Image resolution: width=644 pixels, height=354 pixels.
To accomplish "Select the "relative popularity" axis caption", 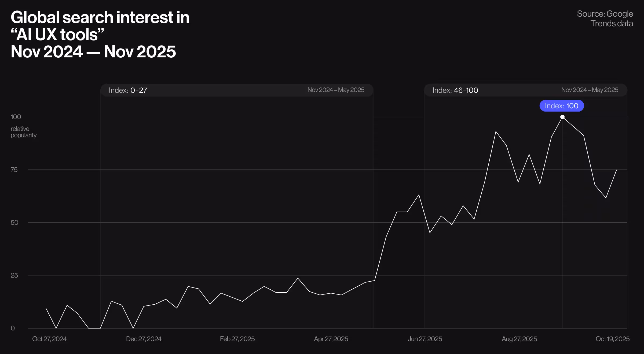I will click(23, 132).
